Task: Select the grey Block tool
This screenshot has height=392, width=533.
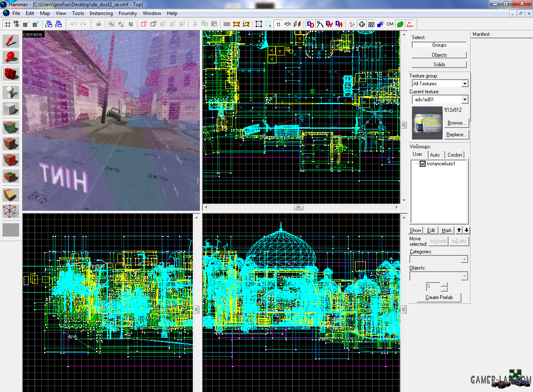Action: pos(11,109)
